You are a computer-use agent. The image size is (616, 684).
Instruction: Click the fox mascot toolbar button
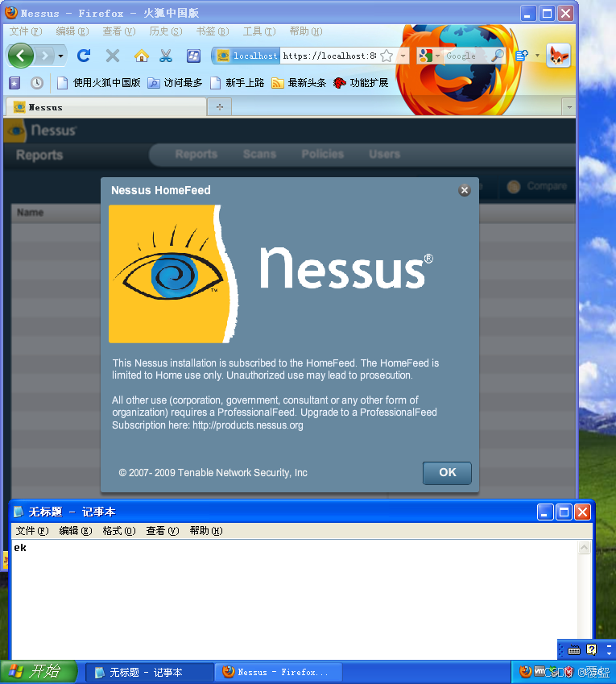[x=558, y=56]
